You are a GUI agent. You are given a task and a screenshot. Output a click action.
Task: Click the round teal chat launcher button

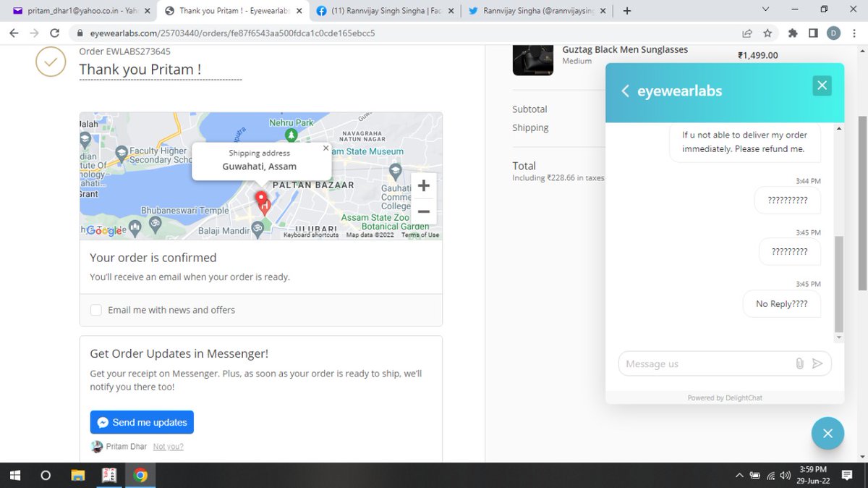click(x=827, y=434)
